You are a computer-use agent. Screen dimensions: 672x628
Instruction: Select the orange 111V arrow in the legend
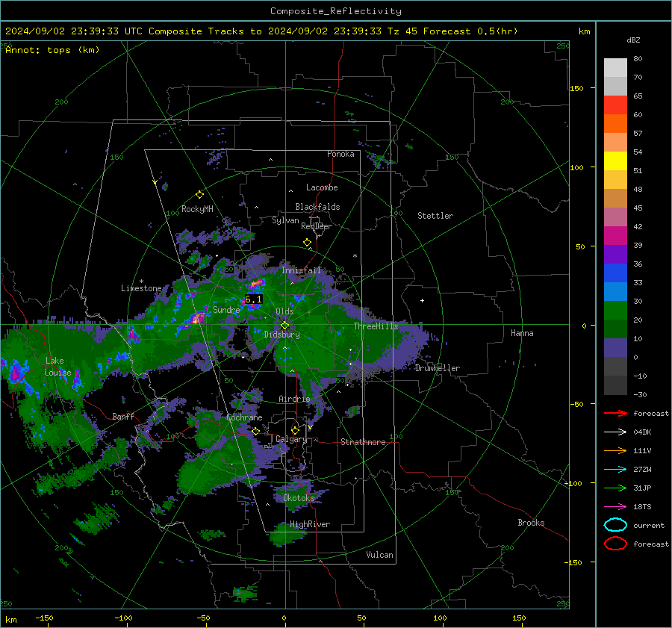click(615, 450)
